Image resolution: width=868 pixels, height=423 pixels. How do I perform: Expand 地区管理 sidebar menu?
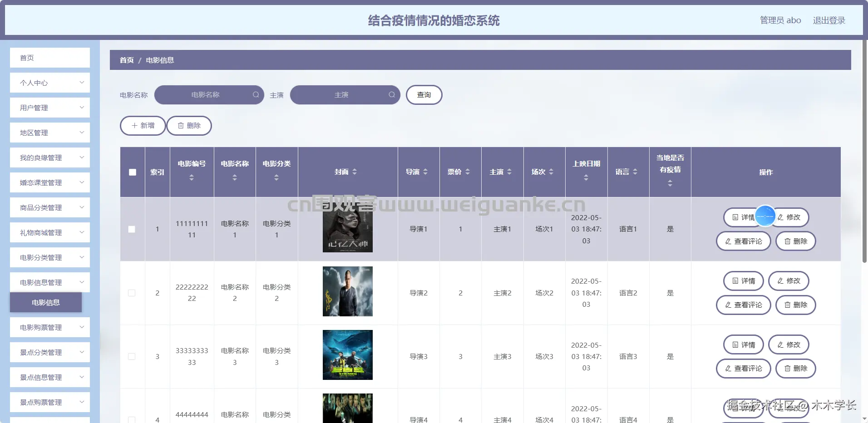[x=50, y=133]
